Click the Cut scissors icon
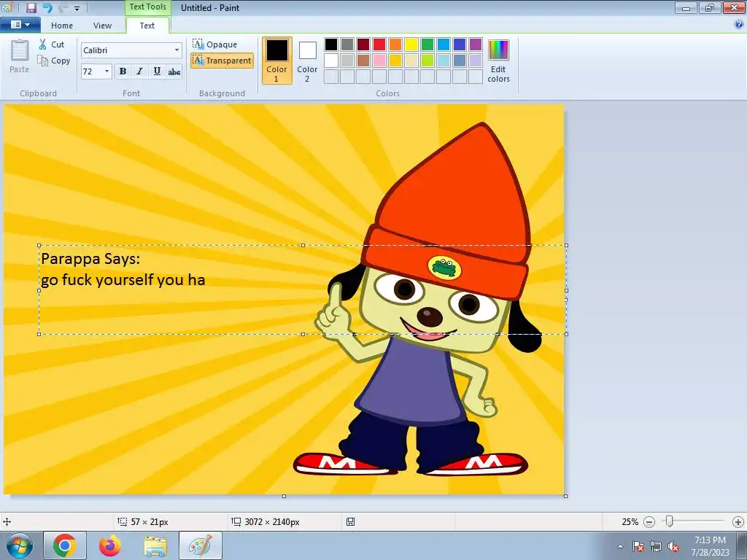Viewport: 747px width, 560px height. click(43, 44)
